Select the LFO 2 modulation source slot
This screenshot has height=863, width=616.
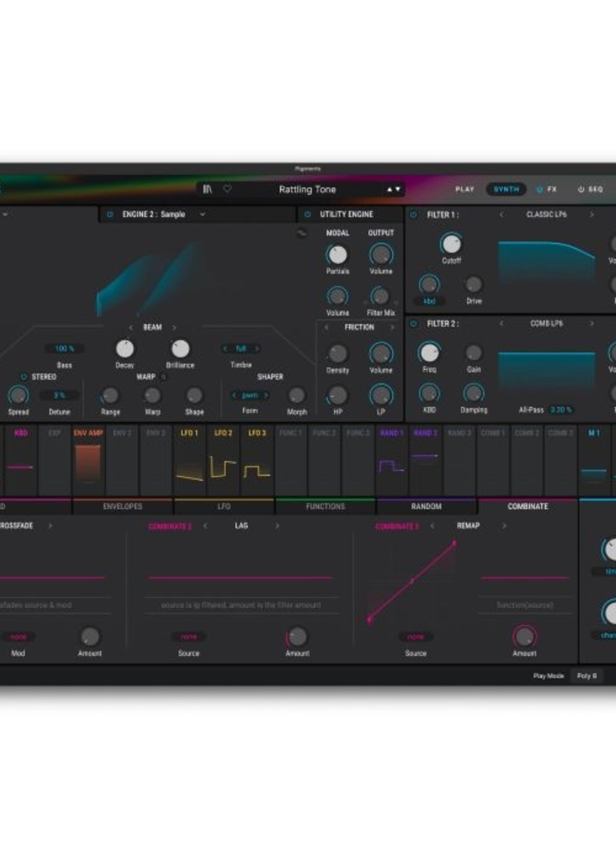(x=223, y=460)
